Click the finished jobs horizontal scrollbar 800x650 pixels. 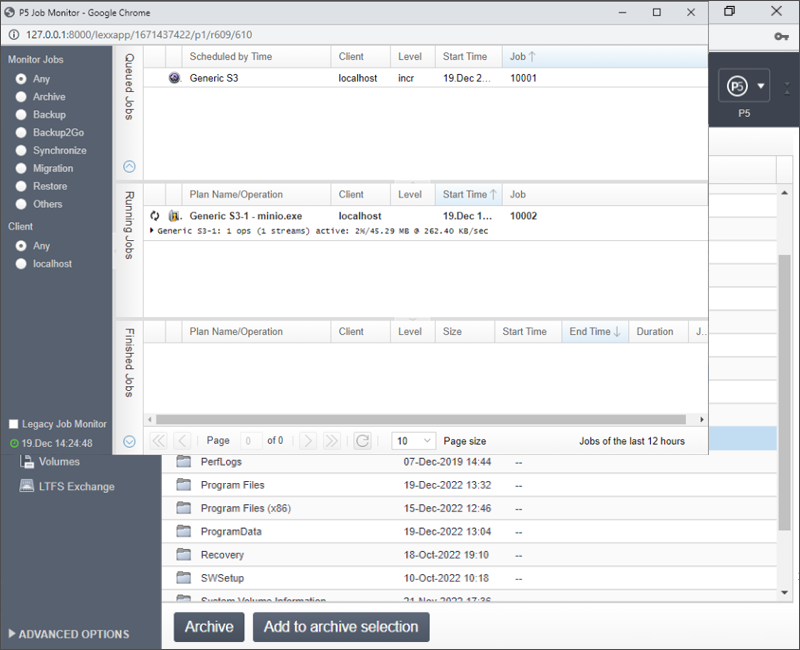pos(420,419)
